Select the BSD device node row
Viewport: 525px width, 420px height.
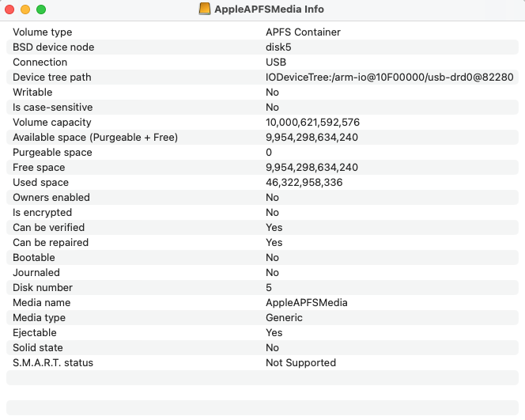(262, 47)
